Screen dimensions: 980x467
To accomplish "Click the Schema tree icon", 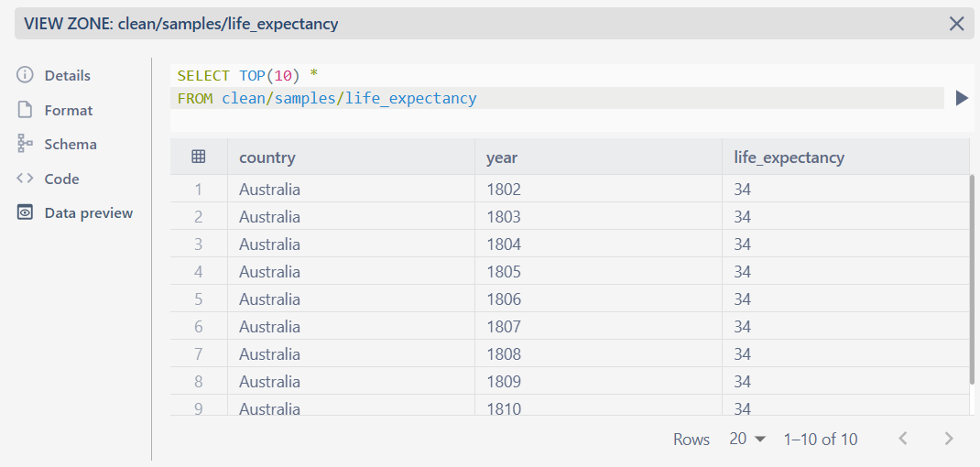I will [x=25, y=144].
